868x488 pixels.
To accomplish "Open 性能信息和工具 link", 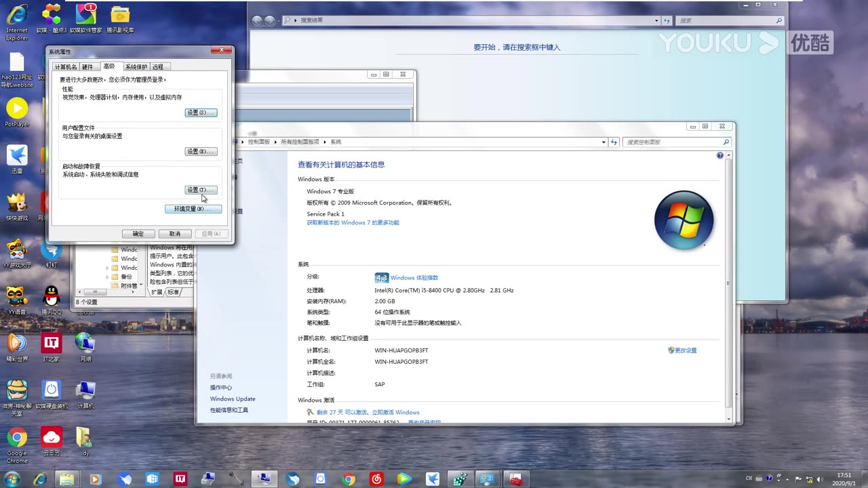I will coord(229,410).
